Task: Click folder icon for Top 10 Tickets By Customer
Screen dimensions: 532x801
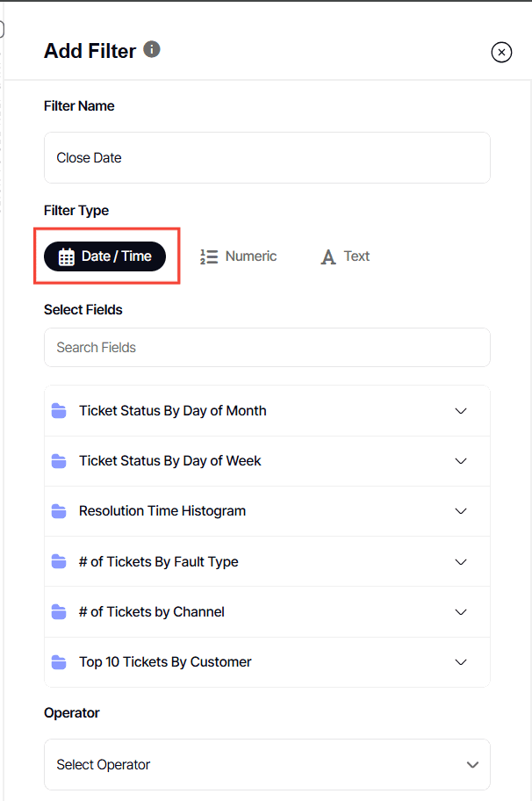Action: pos(59,662)
